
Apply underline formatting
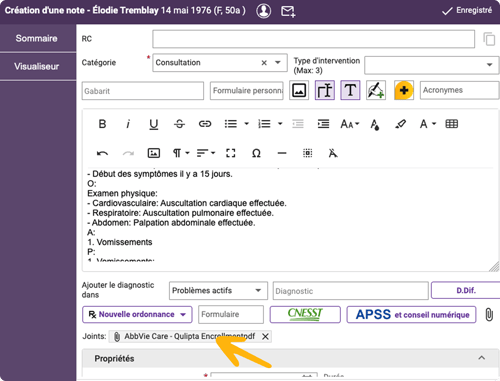(x=153, y=124)
